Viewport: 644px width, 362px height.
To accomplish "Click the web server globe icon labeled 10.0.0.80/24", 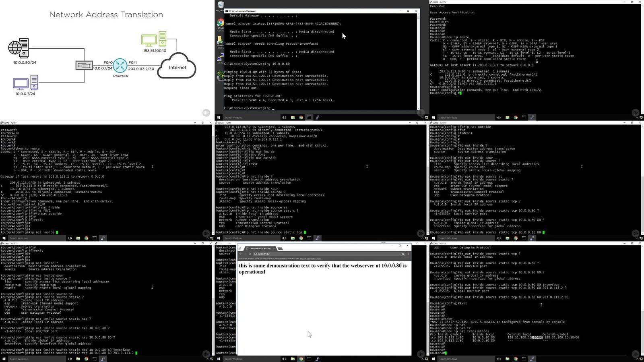I will click(19, 48).
